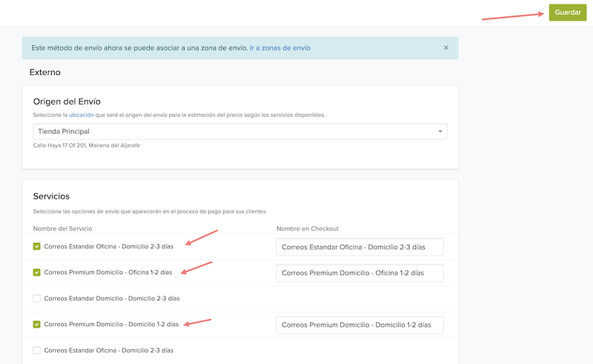
Task: Open the 'Ir a zonas de envío' link
Action: pyautogui.click(x=279, y=48)
